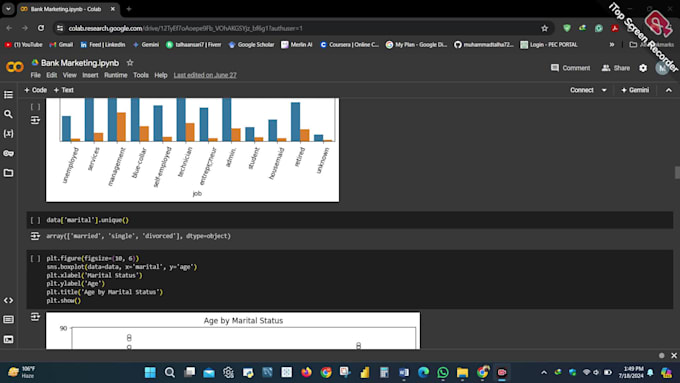The width and height of the screenshot is (680, 383).
Task: Open the View menu
Action: 69,75
